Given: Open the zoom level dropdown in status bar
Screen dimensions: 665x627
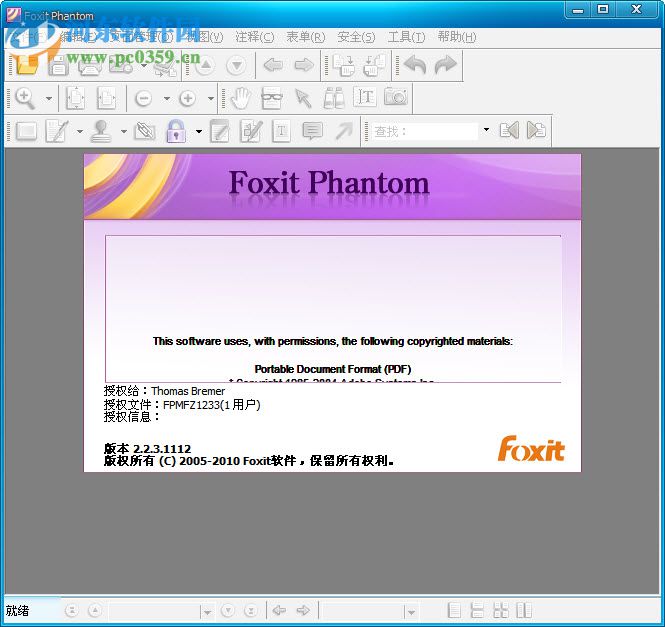Looking at the screenshot, I should (x=411, y=612).
